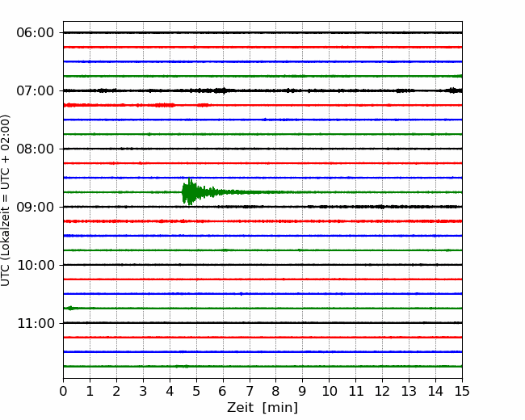Click the 10:00 time label
The width and height of the screenshot is (525, 420).
tap(36, 265)
